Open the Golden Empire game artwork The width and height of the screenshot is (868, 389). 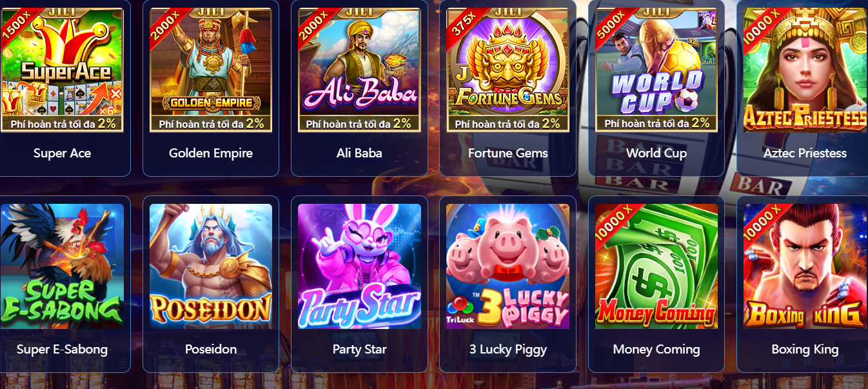211,70
